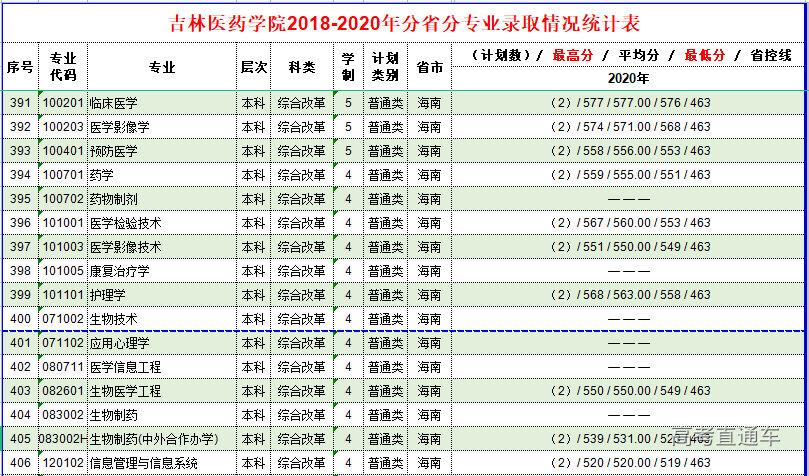
Task: Select cell 信息管理与信息系统
Action: tap(162, 463)
